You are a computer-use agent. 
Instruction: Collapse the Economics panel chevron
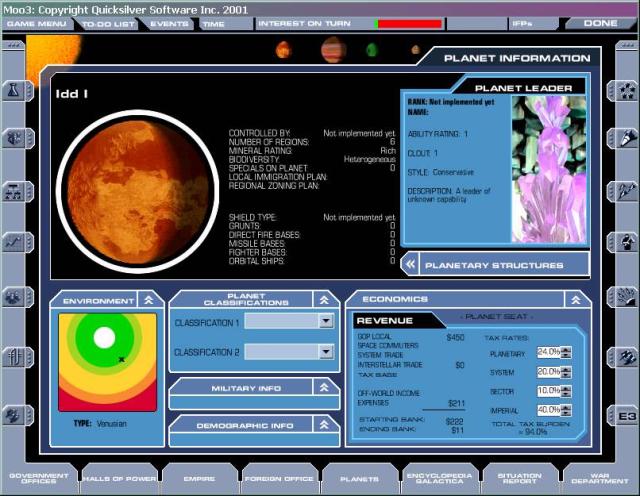[x=576, y=300]
